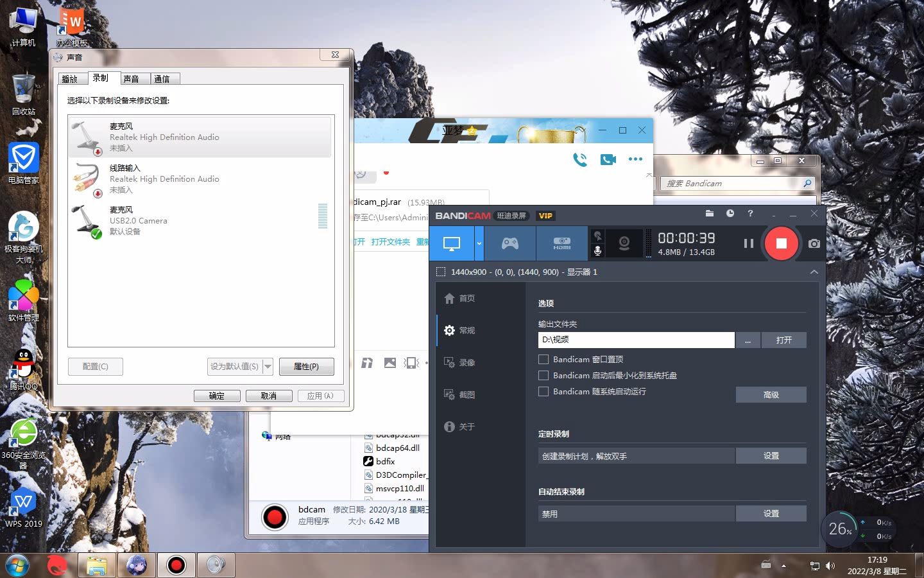Click 属性(P) properties button
The image size is (924, 578).
click(306, 367)
